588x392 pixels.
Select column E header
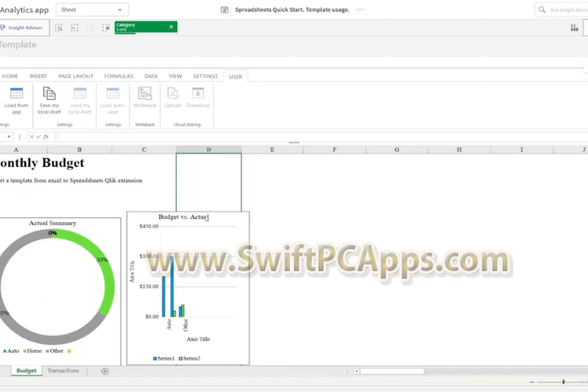coord(272,149)
